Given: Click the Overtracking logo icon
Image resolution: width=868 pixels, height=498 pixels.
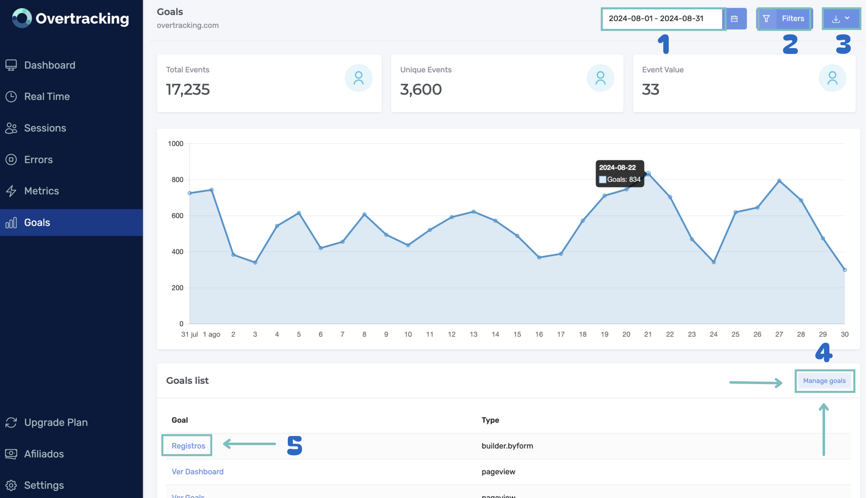Looking at the screenshot, I should tap(22, 18).
